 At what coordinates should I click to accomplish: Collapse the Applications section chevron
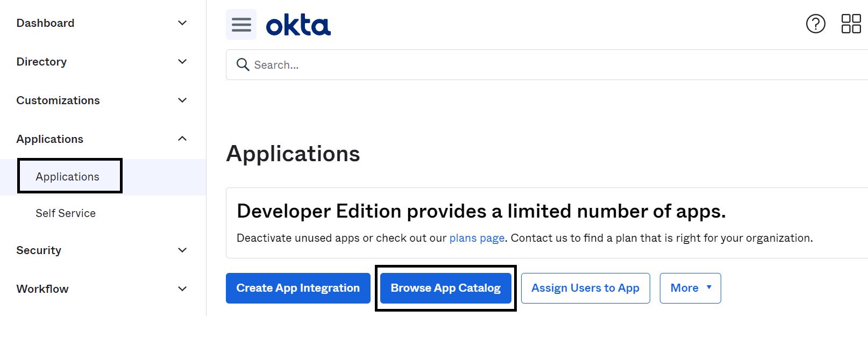pyautogui.click(x=182, y=139)
